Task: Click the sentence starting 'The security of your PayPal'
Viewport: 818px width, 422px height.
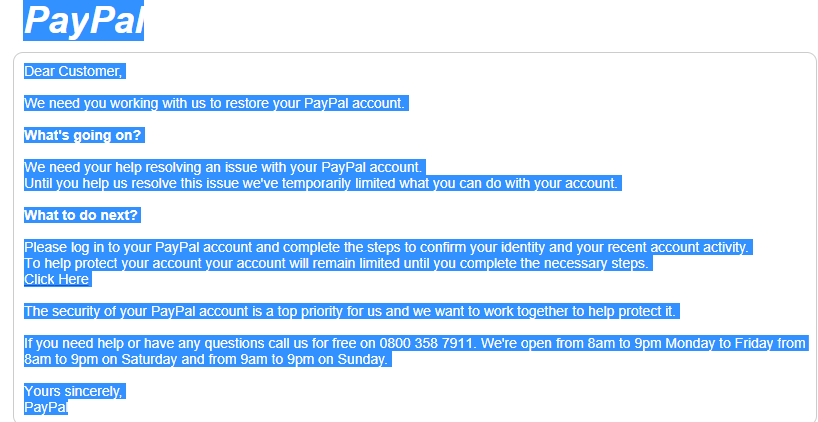Action: point(350,311)
